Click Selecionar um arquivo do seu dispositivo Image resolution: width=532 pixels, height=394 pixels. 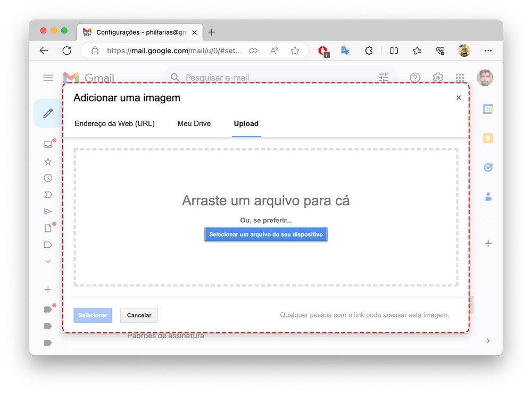click(266, 234)
